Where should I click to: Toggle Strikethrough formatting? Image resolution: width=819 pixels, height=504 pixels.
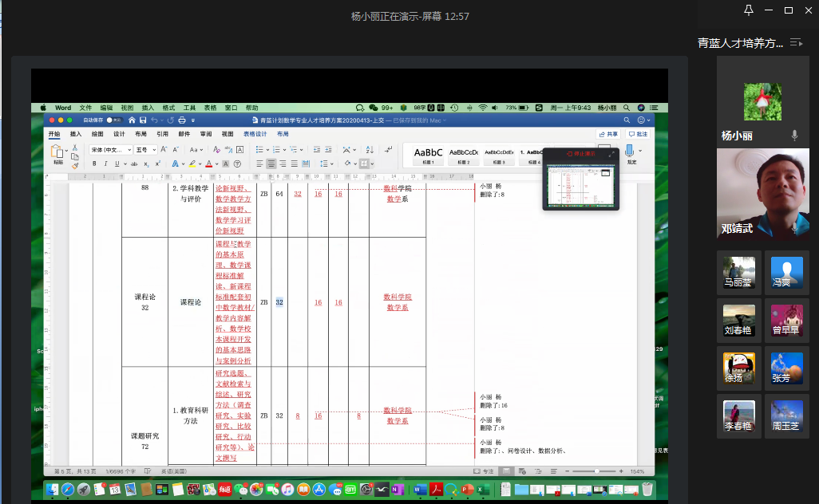134,163
